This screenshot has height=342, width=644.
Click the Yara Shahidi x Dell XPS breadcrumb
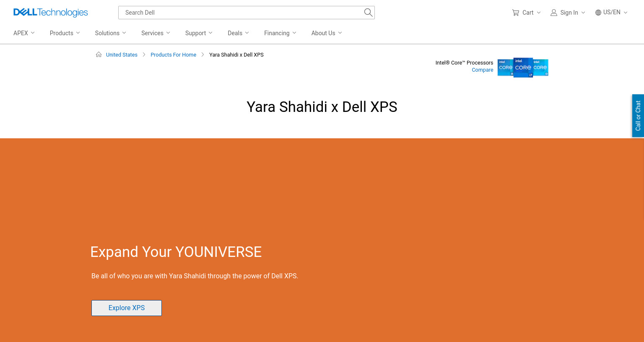click(x=236, y=55)
